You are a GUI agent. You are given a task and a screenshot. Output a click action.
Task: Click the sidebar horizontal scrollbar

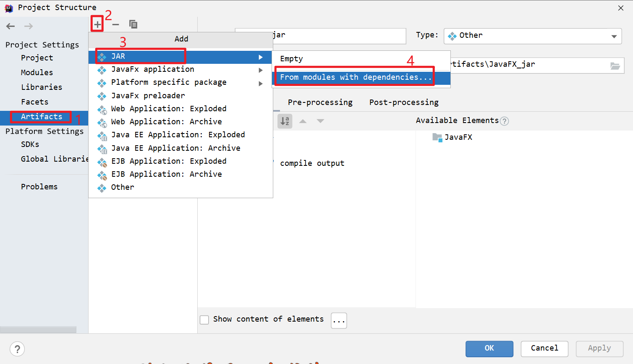[38, 330]
